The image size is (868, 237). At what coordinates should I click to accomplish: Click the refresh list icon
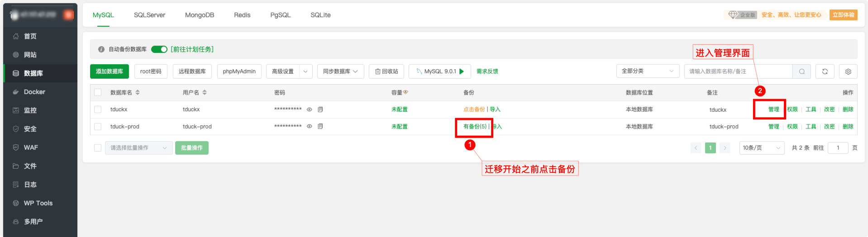825,71
